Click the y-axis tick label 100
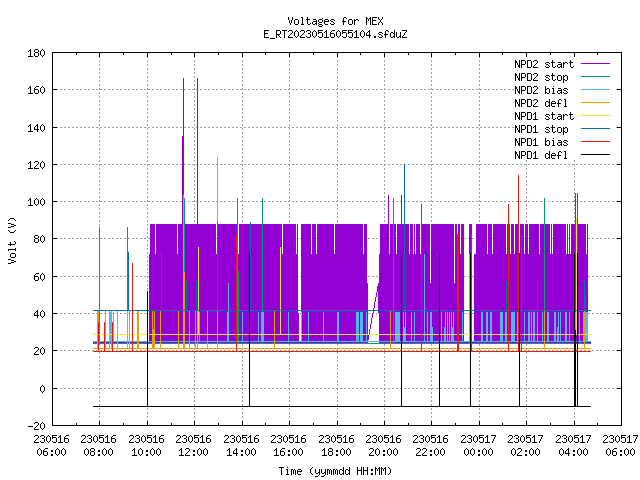Screen dimensions: 640x480 (36, 202)
